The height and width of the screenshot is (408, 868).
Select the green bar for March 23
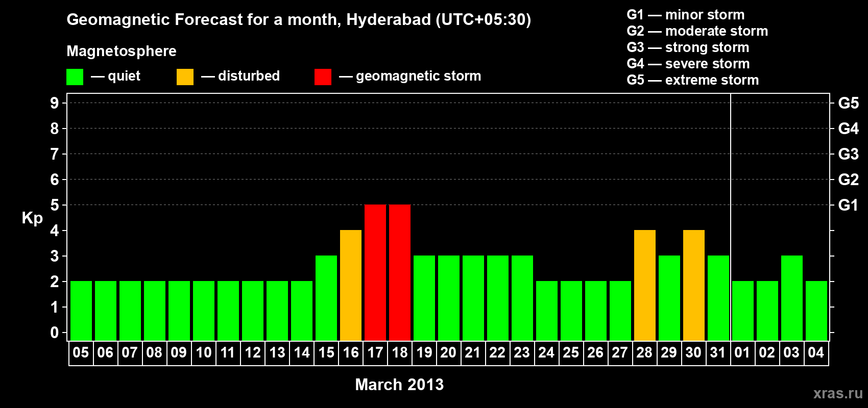click(x=522, y=298)
